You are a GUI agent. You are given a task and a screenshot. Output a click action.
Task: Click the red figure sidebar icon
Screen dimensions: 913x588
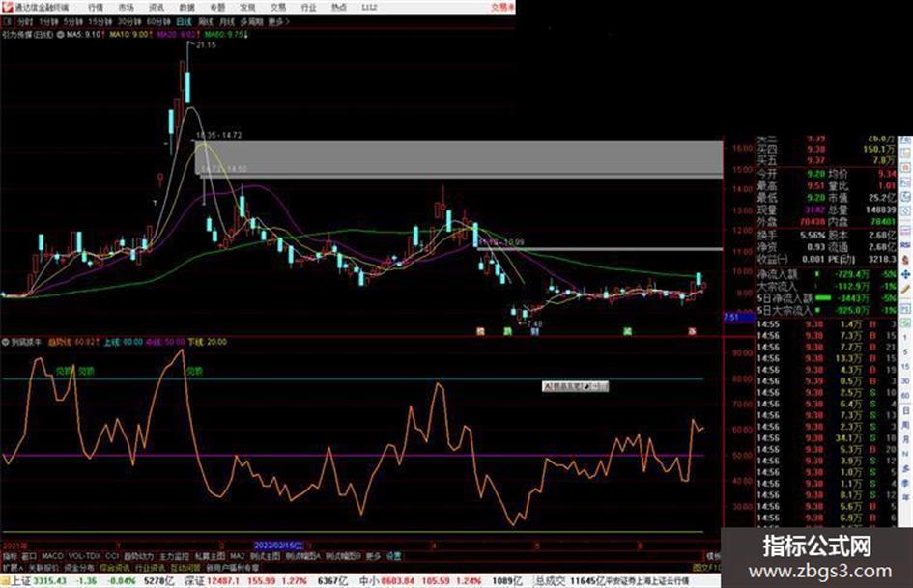click(x=905, y=260)
